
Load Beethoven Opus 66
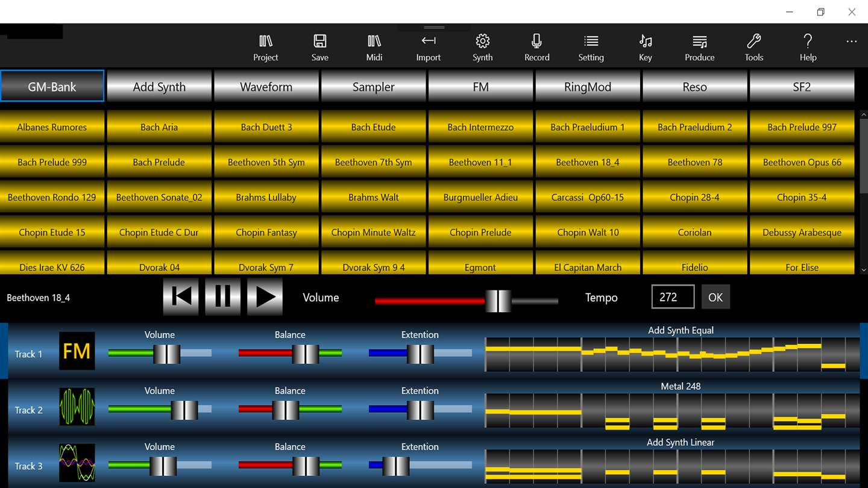pyautogui.click(x=802, y=161)
